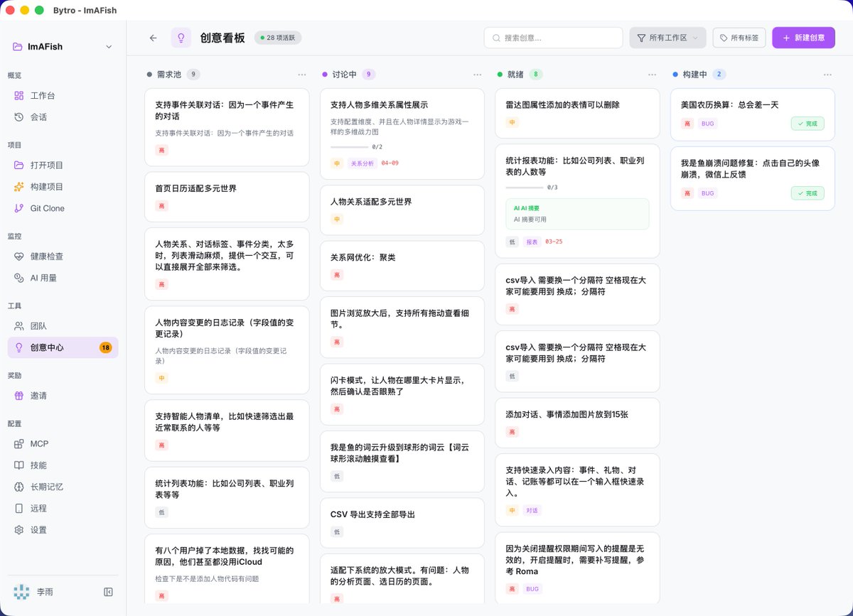
Task: Select the 长期记忆 menu item
Action: (63, 487)
